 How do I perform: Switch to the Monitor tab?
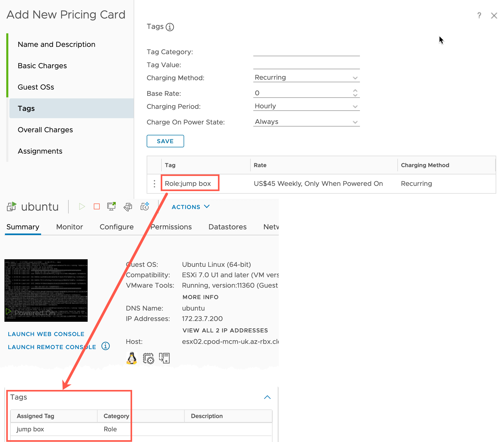(69, 227)
